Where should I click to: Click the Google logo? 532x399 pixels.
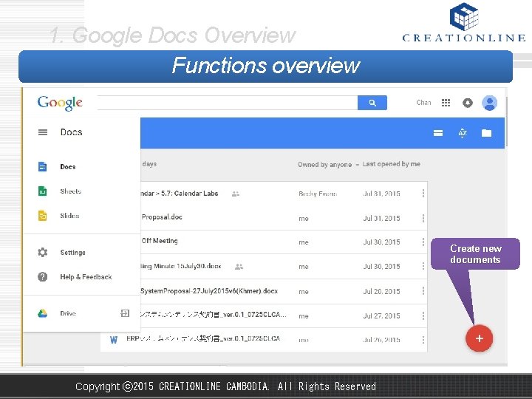pos(60,103)
